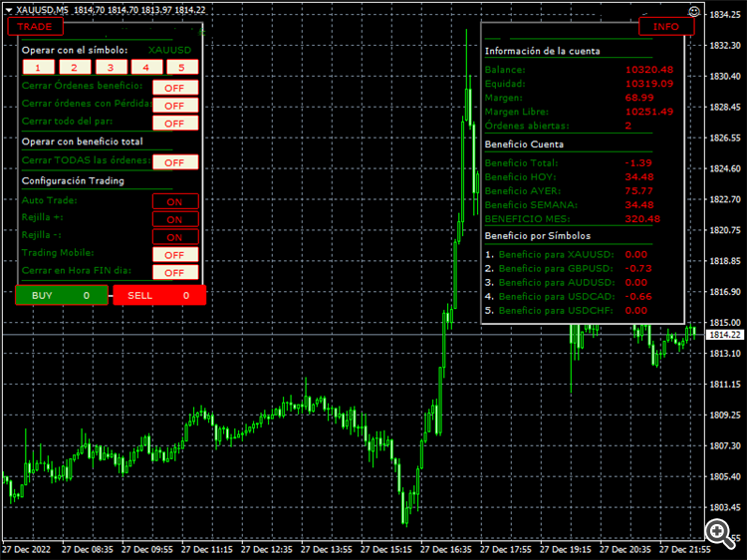Click the 27 Dec 16:35 time label
Image resolution: width=747 pixels, height=560 pixels.
coord(446,549)
